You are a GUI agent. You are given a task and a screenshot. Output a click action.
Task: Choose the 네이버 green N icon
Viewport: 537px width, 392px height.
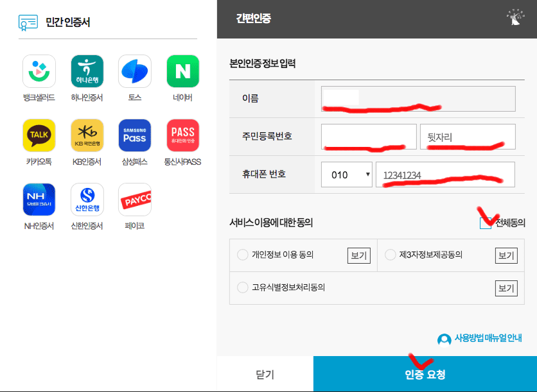[x=183, y=71]
